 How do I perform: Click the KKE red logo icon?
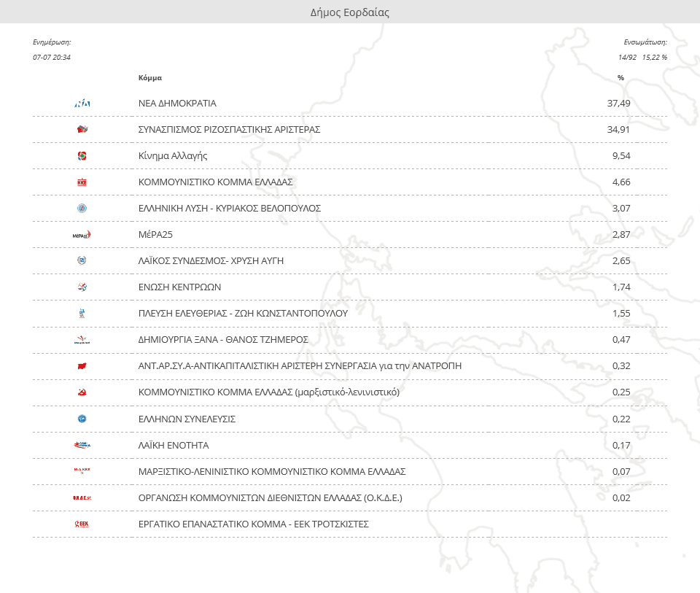82,182
